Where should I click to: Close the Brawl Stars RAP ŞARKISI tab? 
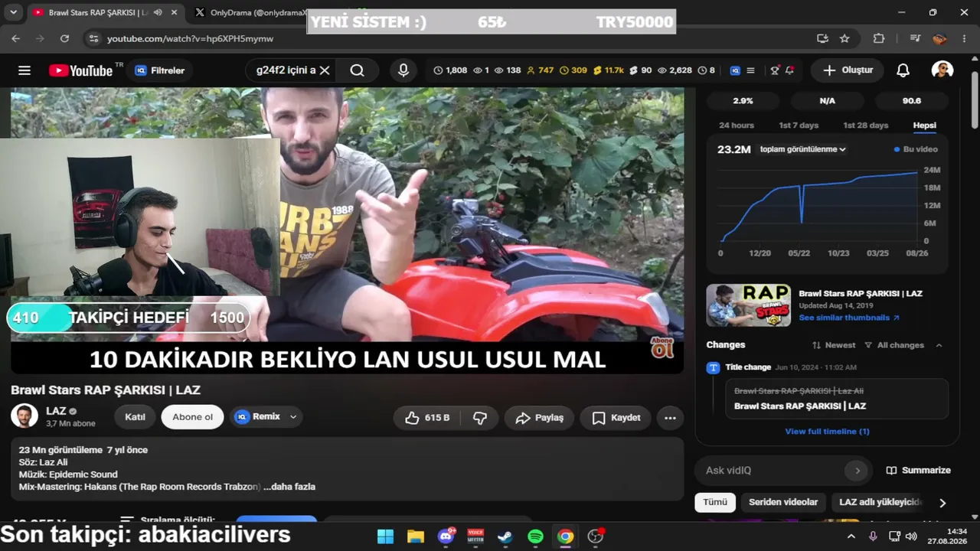174,13
